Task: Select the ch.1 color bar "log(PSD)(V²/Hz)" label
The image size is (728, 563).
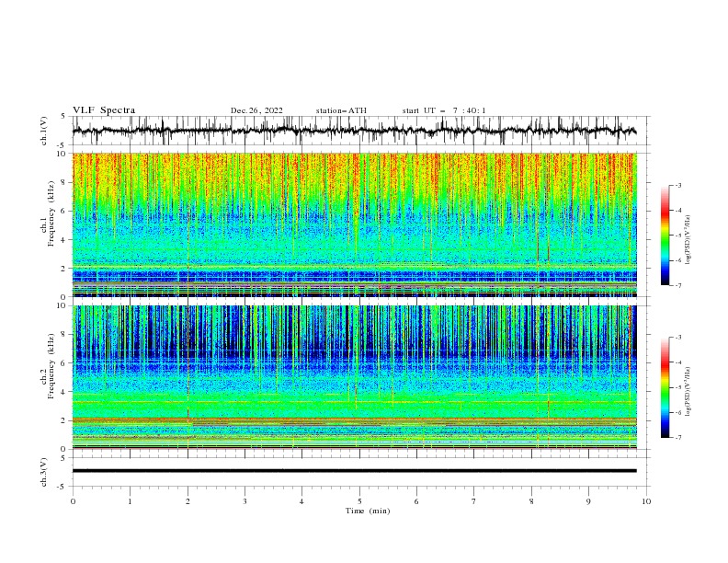Action: pos(688,240)
